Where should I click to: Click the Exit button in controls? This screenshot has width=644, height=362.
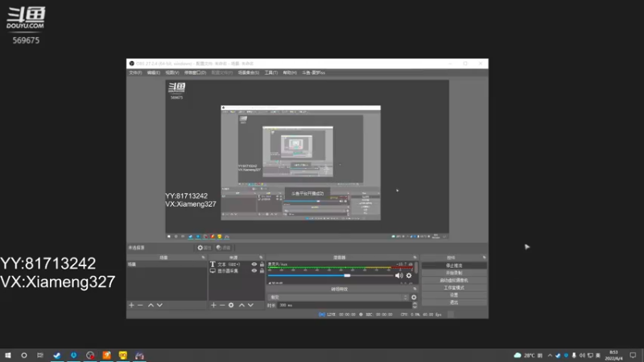[x=454, y=302]
